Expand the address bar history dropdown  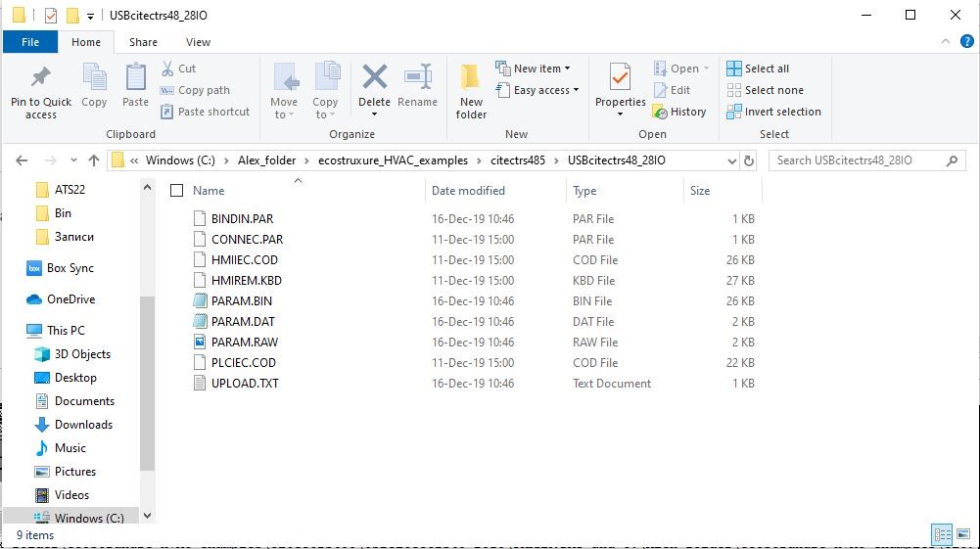[x=732, y=161]
